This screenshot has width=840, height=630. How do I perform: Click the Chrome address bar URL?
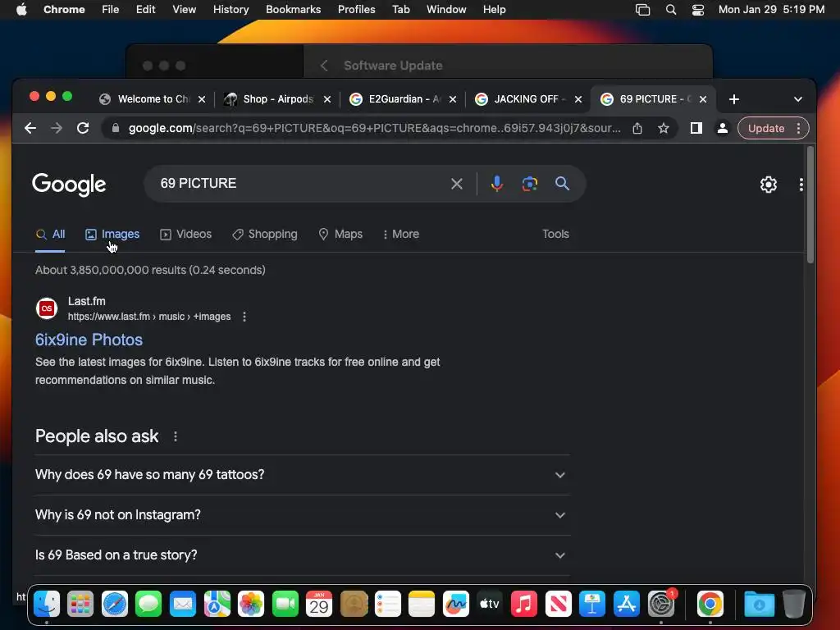(374, 128)
